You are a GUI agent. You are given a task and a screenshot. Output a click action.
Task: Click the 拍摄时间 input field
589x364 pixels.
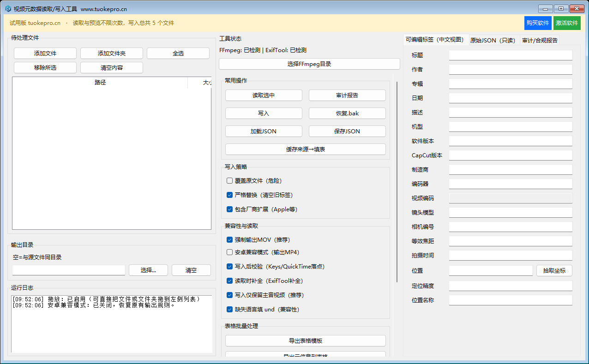[511, 256]
